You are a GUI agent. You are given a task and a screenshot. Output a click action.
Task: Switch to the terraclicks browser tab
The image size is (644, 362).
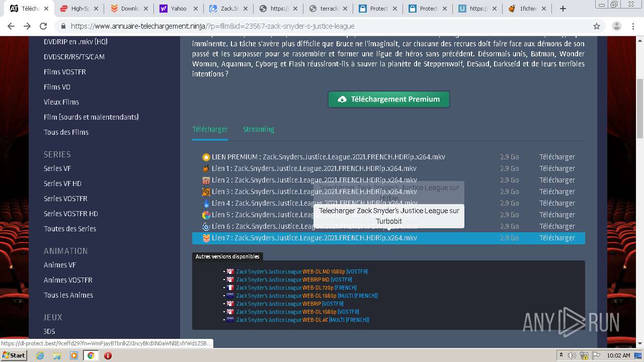coord(327,9)
